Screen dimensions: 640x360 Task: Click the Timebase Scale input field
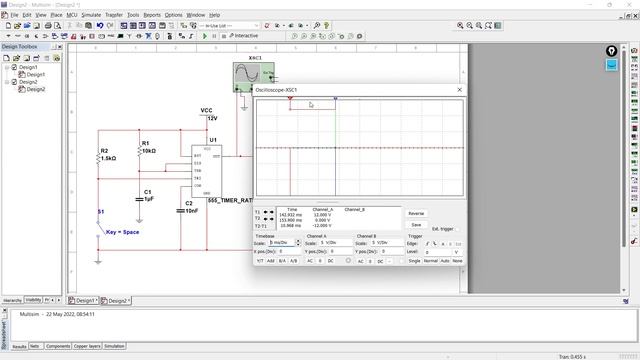(x=281, y=242)
